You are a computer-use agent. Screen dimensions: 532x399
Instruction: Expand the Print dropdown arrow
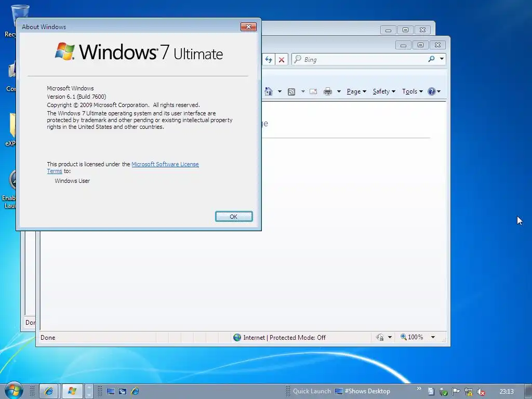click(x=339, y=91)
